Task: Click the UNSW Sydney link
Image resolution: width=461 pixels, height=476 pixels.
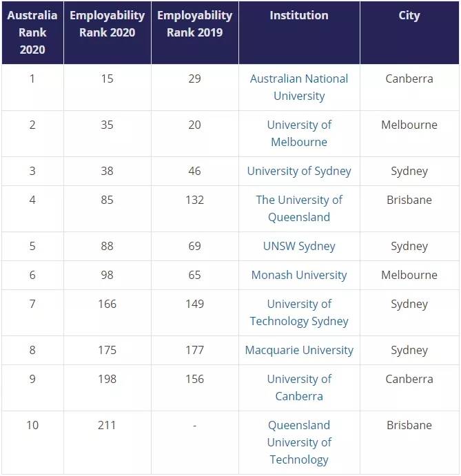Action: (x=299, y=246)
